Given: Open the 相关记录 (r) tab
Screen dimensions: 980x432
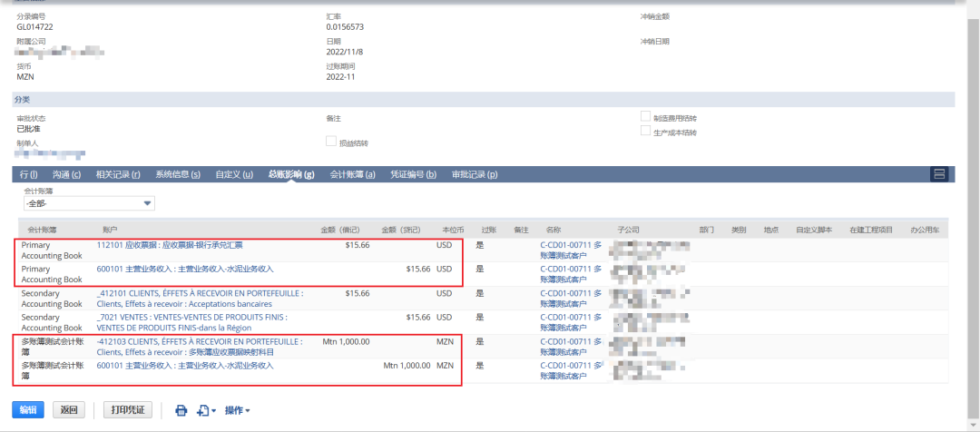Looking at the screenshot, I should tap(117, 174).
